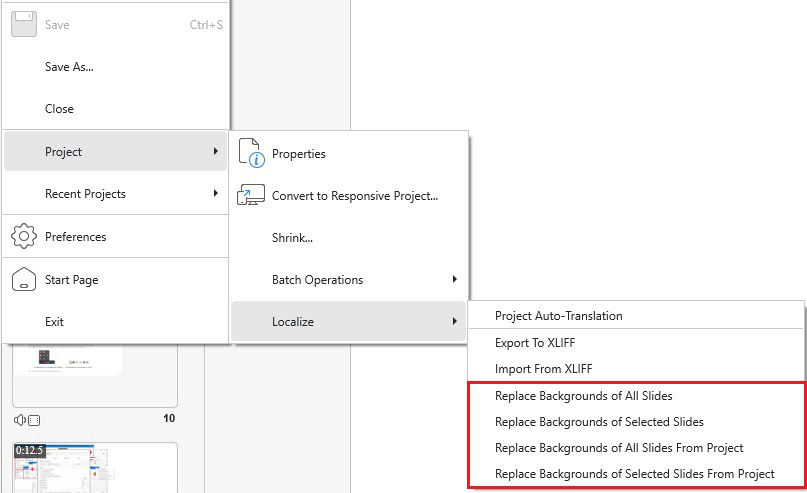Expand the Recent Projects submenu arrow
Image resolution: width=807 pixels, height=493 pixels.
216,194
